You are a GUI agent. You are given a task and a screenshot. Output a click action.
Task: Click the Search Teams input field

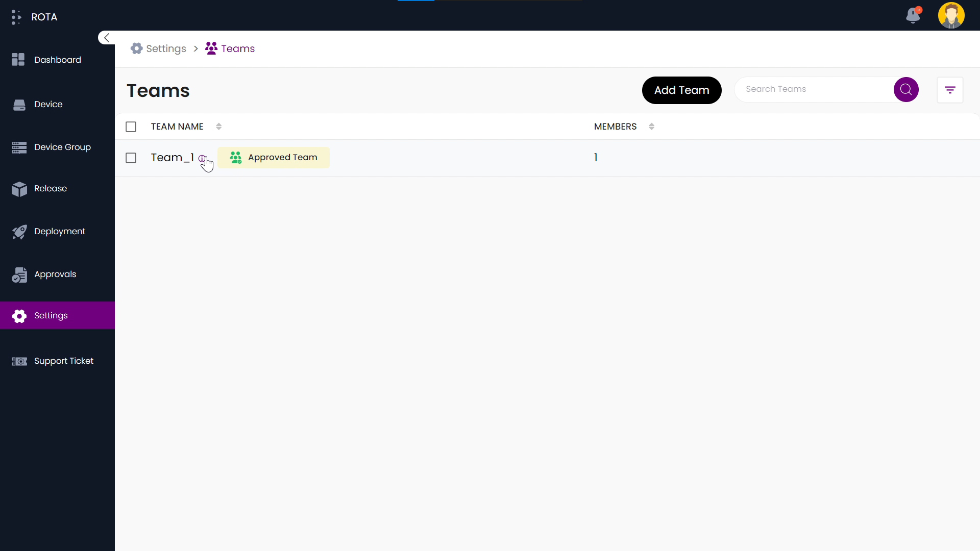point(814,89)
